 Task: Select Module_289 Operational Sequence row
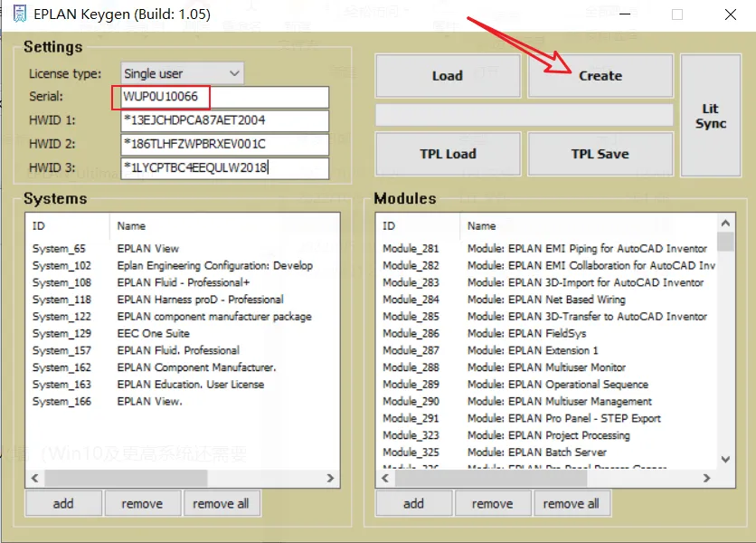[547, 385]
